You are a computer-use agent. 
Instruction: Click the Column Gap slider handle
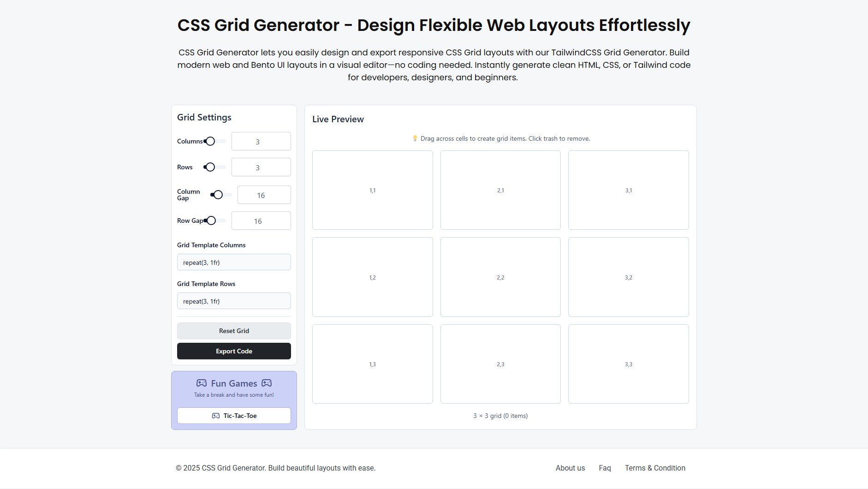218,195
